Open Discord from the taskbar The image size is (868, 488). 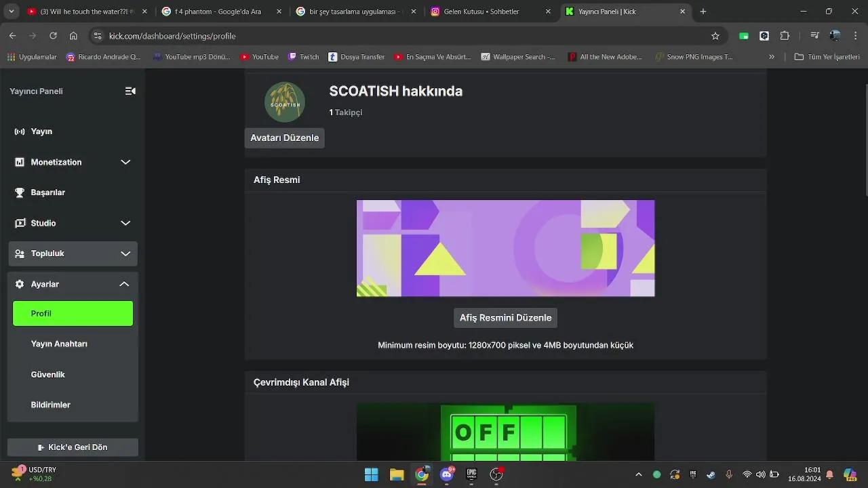tap(447, 474)
